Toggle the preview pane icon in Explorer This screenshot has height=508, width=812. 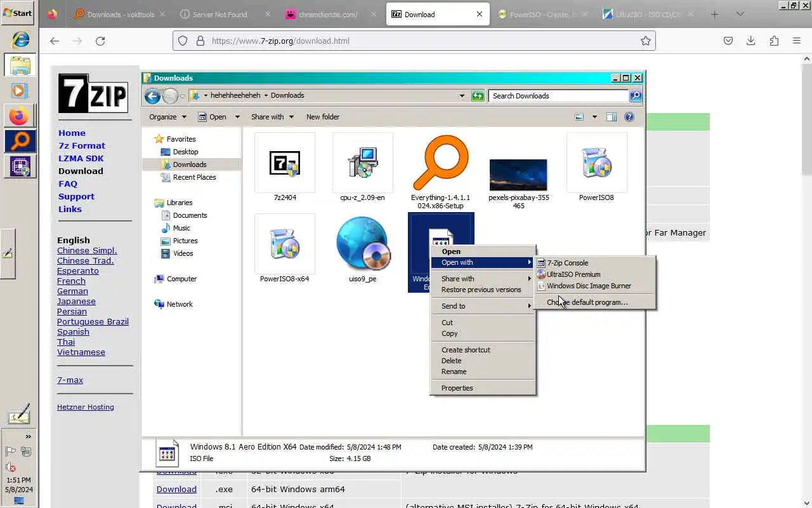(x=612, y=117)
